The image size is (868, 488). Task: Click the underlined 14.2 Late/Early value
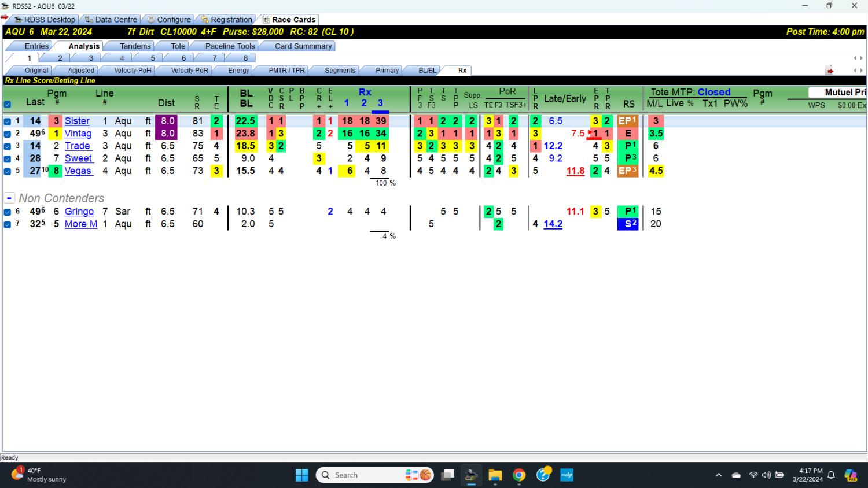click(553, 224)
